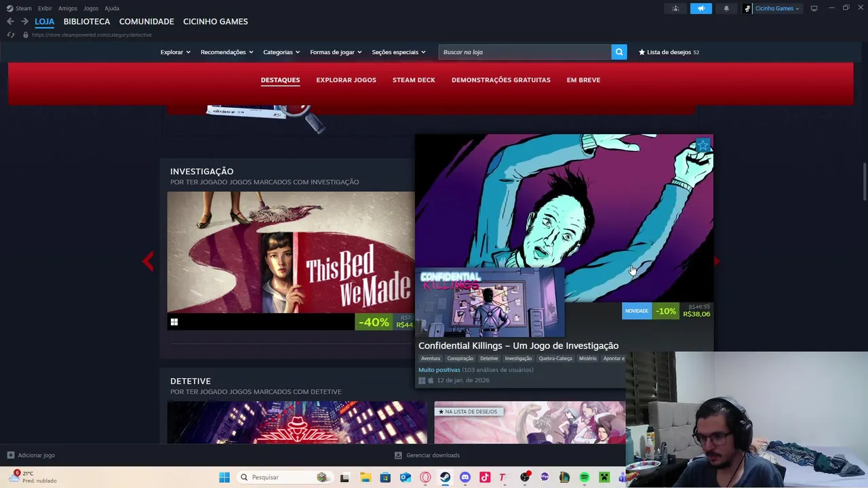Screen dimensions: 868x488
Task: Switch to Big Picture mode monitor icon
Action: 814,8
